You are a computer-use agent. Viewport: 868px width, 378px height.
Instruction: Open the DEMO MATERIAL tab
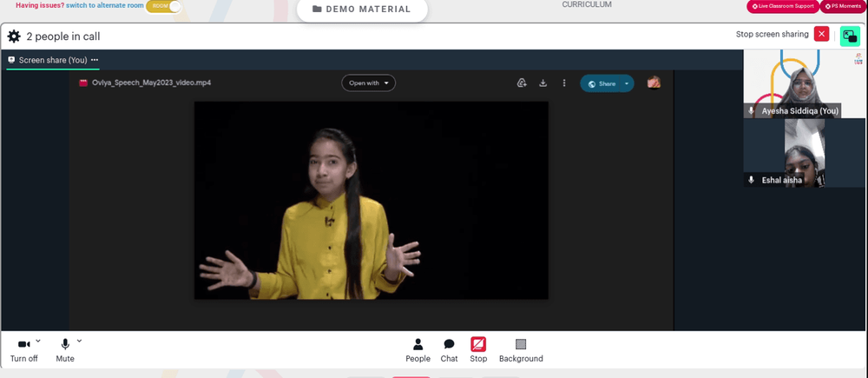pos(362,10)
